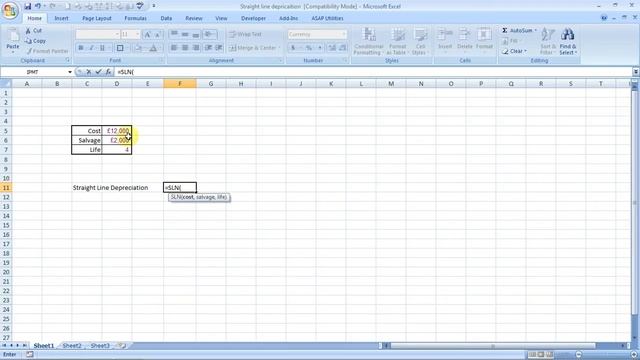This screenshot has width=640, height=360.
Task: Decrease font size with shrink font
Action: 158,34
